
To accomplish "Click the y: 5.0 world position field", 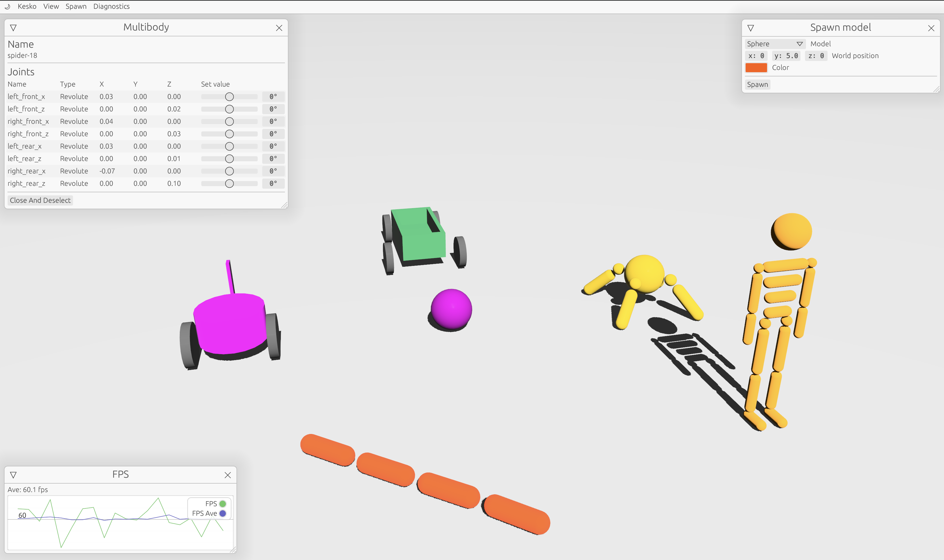I will (x=786, y=56).
